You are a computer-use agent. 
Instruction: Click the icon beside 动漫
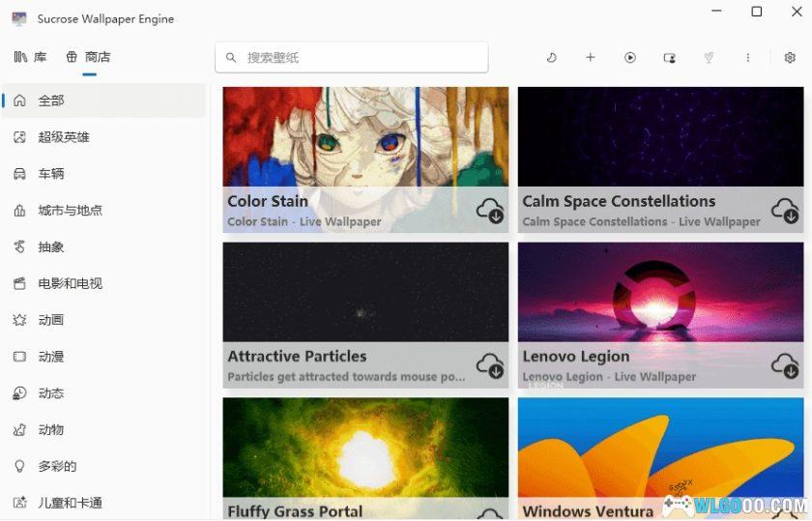pyautogui.click(x=19, y=357)
